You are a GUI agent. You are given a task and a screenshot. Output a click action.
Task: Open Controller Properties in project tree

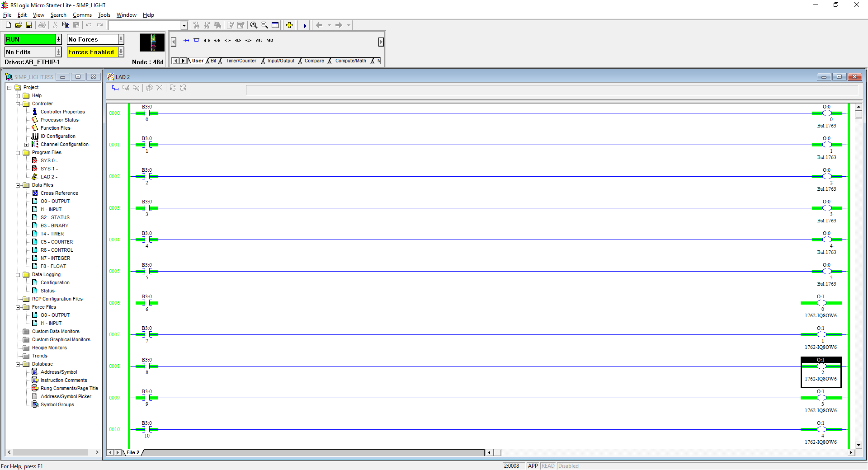pyautogui.click(x=62, y=112)
